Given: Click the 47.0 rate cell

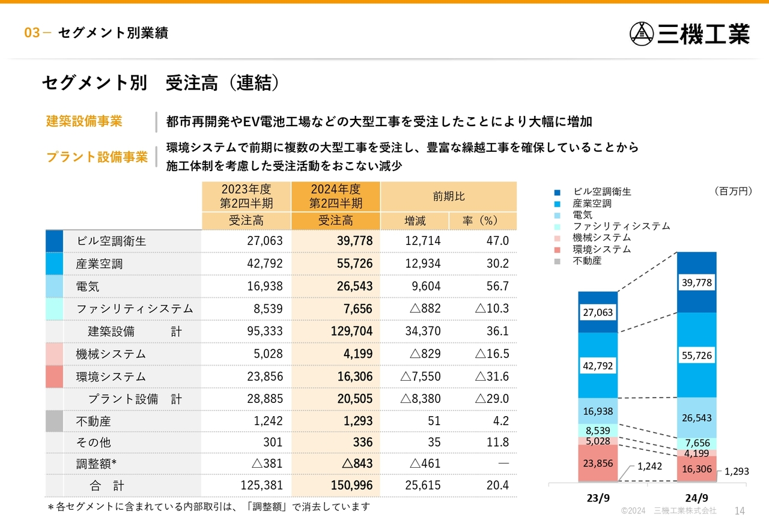Looking at the screenshot, I should tap(498, 241).
